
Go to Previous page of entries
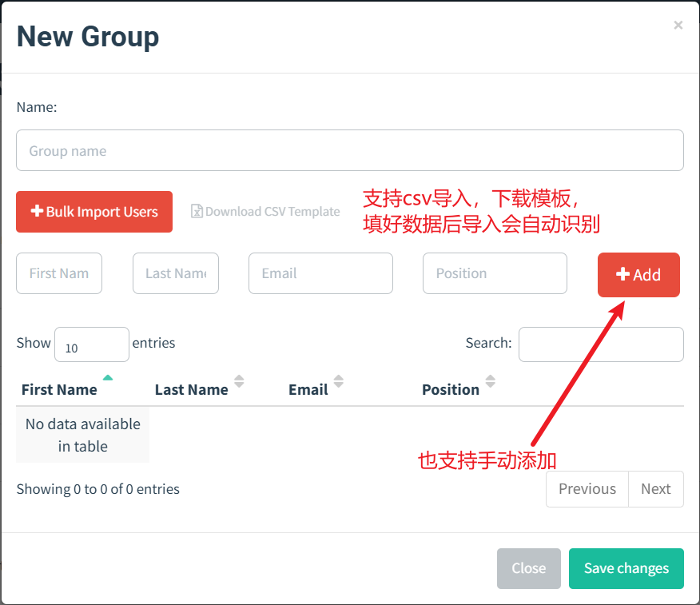pyautogui.click(x=587, y=489)
